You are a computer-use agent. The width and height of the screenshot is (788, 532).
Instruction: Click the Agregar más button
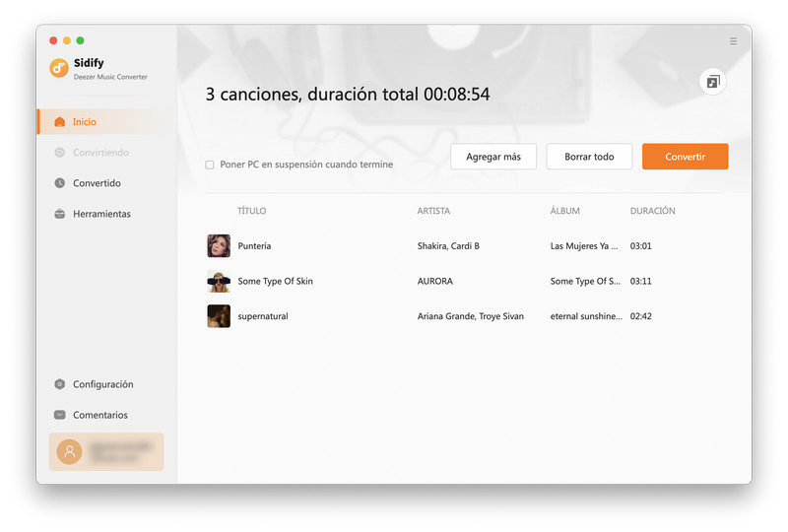coord(493,157)
